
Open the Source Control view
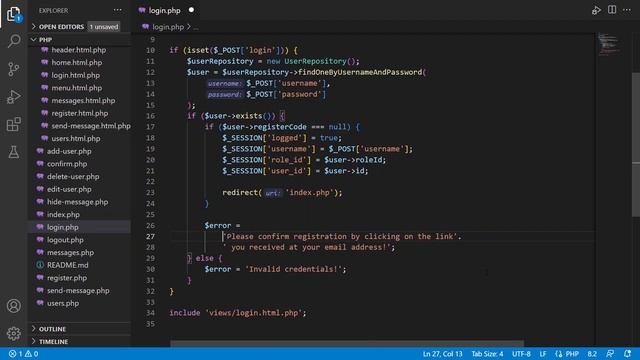click(13, 69)
